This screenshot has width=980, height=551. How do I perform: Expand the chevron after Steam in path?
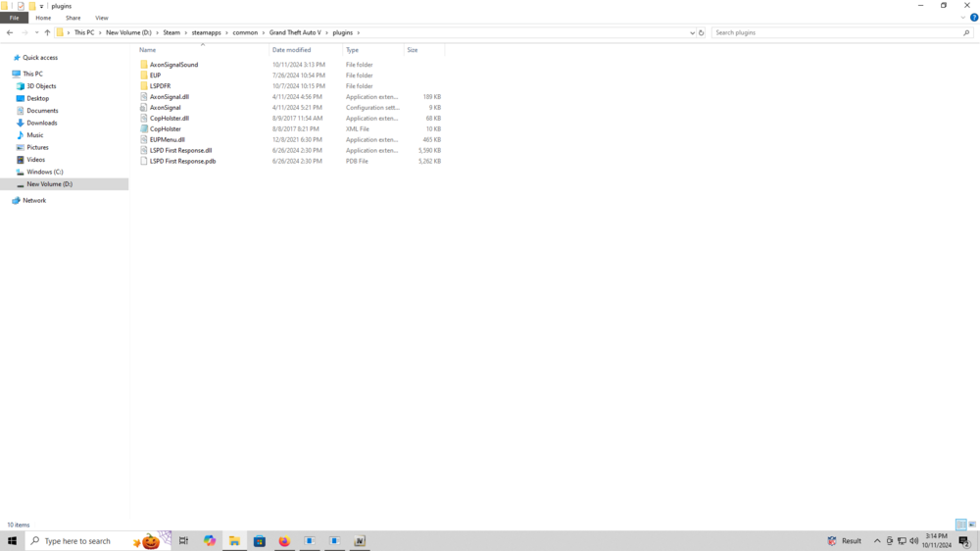(x=185, y=32)
